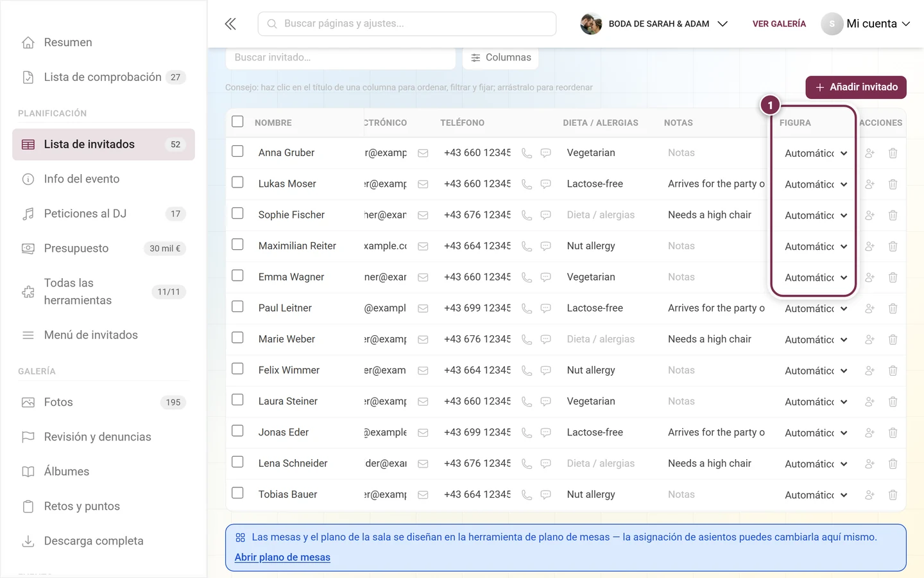924x578 pixels.
Task: Click message icon in Anna Gruber row
Action: click(545, 153)
